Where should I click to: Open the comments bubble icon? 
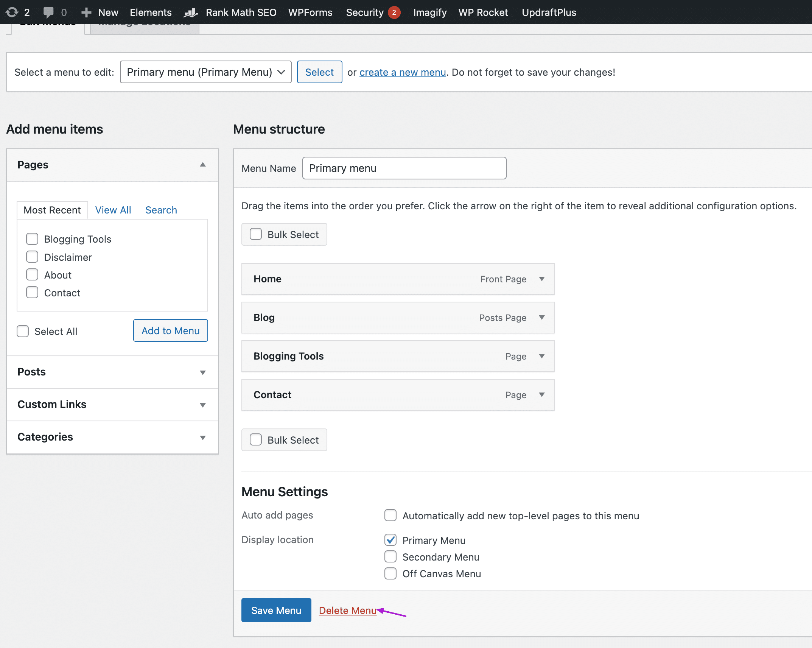click(48, 12)
